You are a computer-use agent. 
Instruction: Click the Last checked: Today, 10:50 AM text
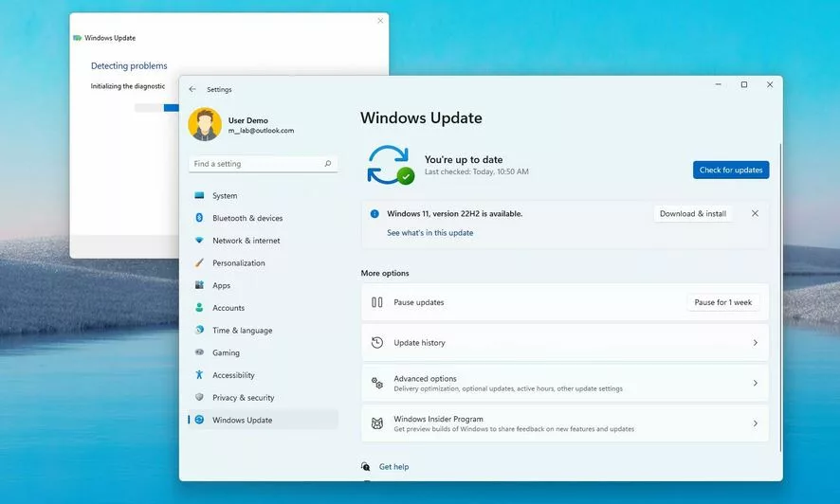coord(476,171)
